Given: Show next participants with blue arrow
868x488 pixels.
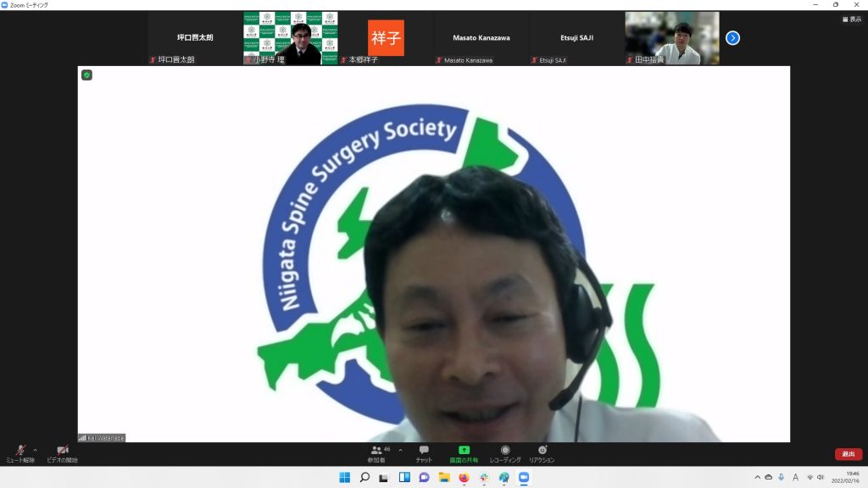Looking at the screenshot, I should (732, 38).
